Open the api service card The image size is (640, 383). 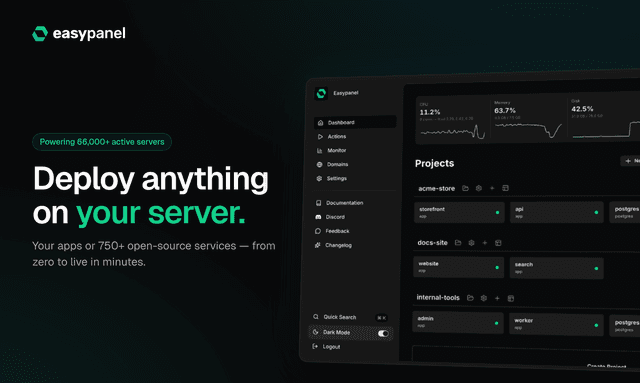(x=557, y=212)
